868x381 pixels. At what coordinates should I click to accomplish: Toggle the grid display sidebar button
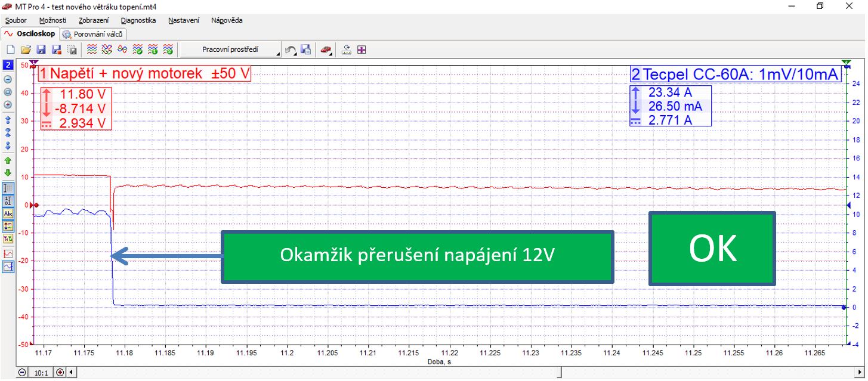point(8,188)
